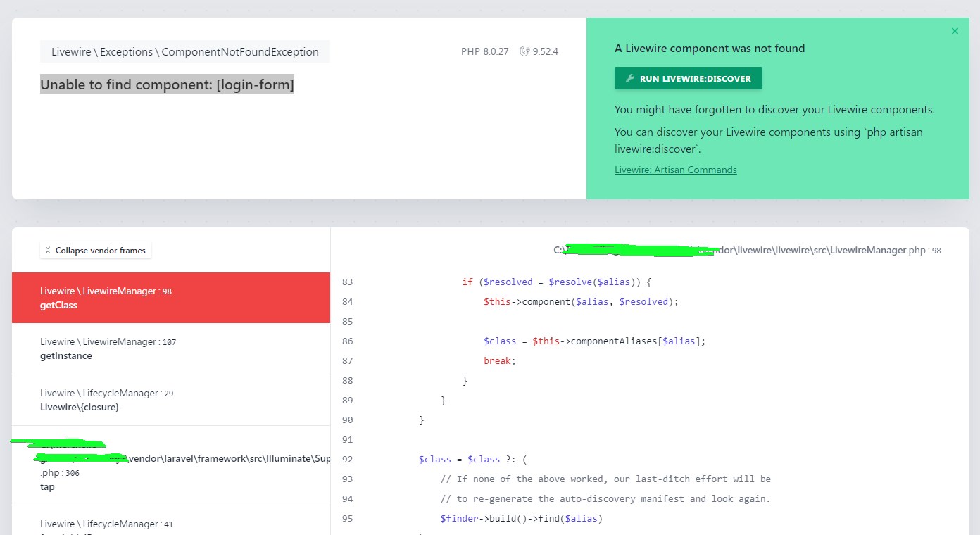Click the ComponentNotFoundException class label

tap(185, 51)
